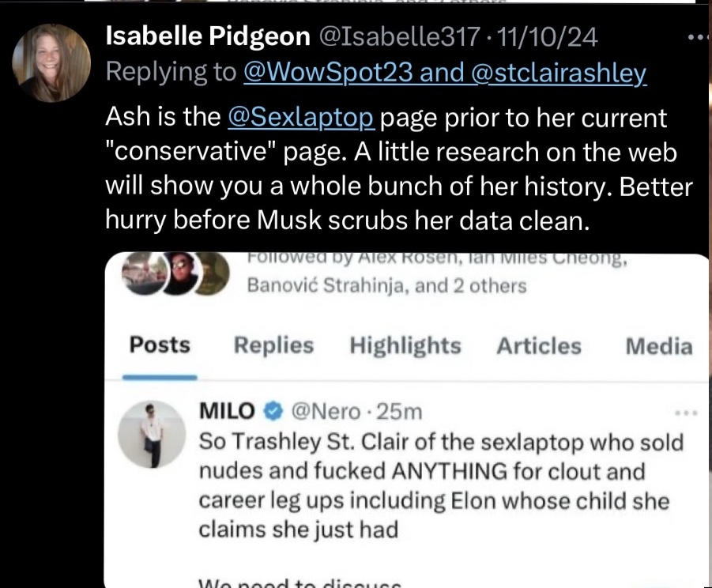
Task: Click MILO's verified blue checkmark badge
Action: pos(273,412)
